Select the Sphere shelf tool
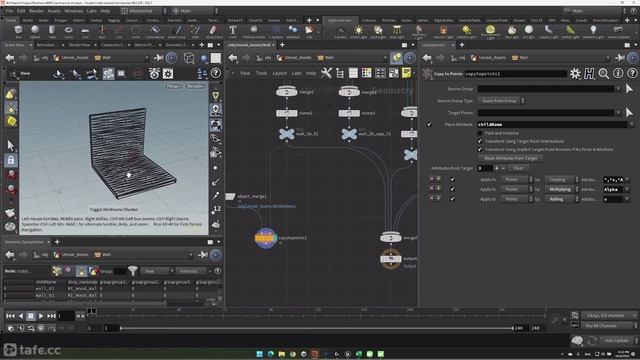The height and width of the screenshot is (360, 640). pos(35,31)
